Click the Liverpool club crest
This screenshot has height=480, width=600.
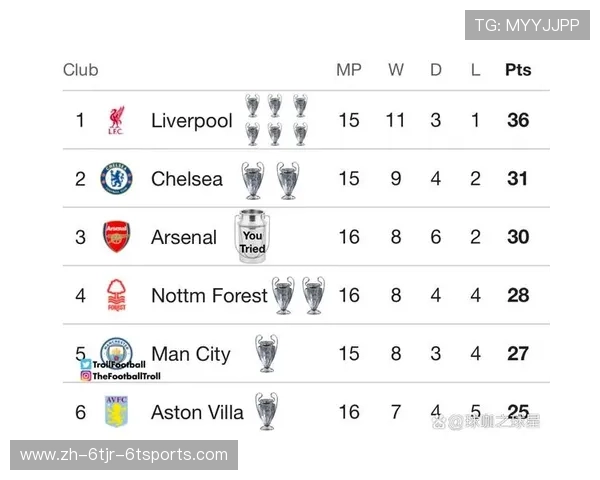[x=116, y=121]
